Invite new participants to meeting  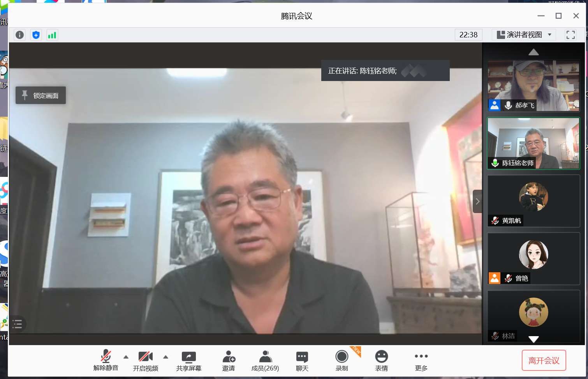pyautogui.click(x=229, y=361)
